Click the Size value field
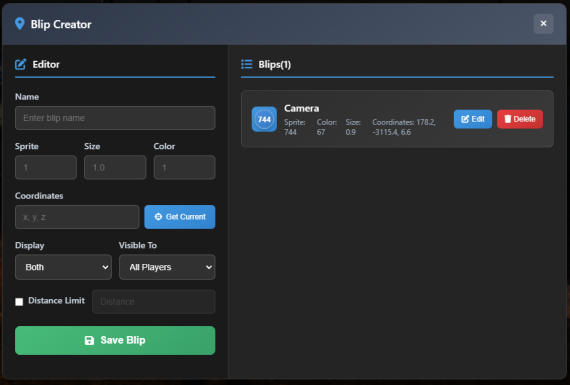The width and height of the screenshot is (570, 385). [x=115, y=167]
